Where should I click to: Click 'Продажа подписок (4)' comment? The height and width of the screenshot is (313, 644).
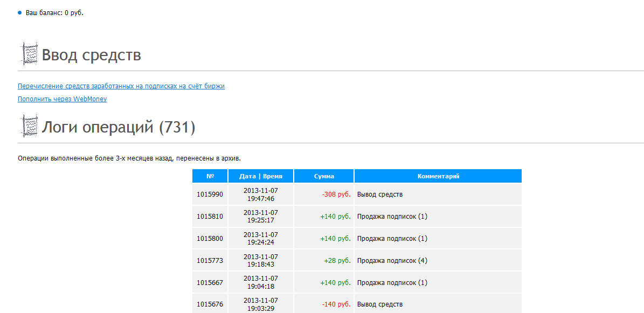point(392,260)
